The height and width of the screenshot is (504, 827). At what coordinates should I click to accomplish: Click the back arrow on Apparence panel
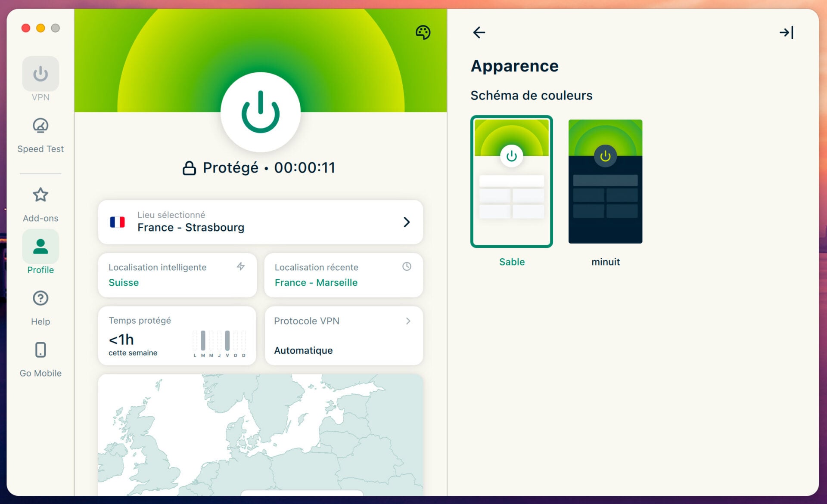479,32
